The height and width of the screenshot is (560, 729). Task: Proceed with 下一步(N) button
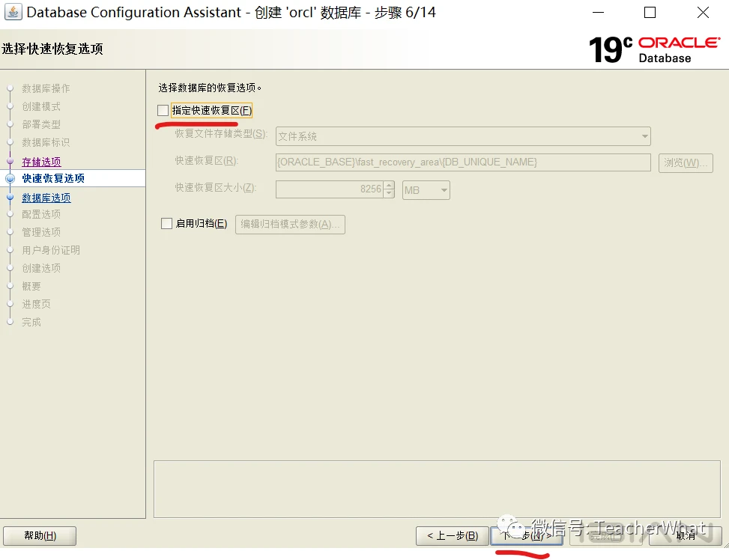(x=527, y=536)
